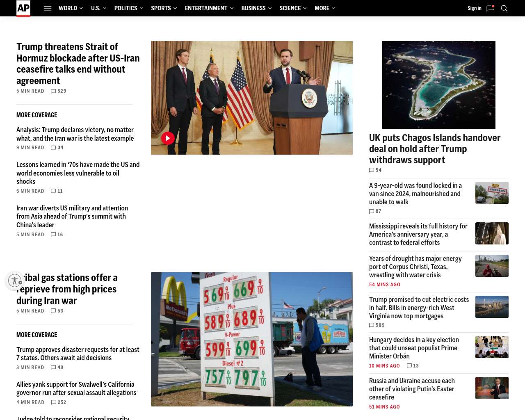Open the hamburger menu icon
Viewport: 525px width, 420px height.
pyautogui.click(x=48, y=8)
